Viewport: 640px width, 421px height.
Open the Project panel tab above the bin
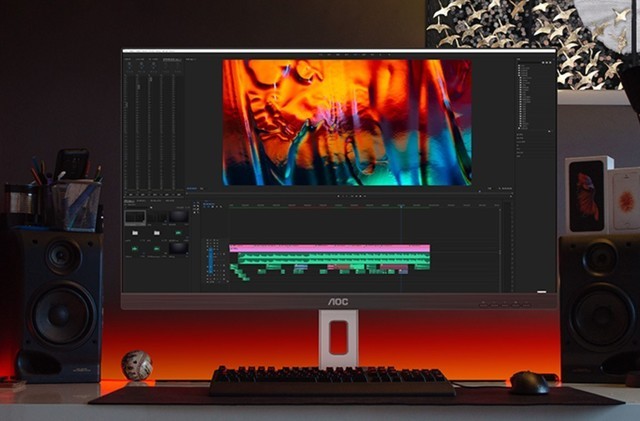129,201
